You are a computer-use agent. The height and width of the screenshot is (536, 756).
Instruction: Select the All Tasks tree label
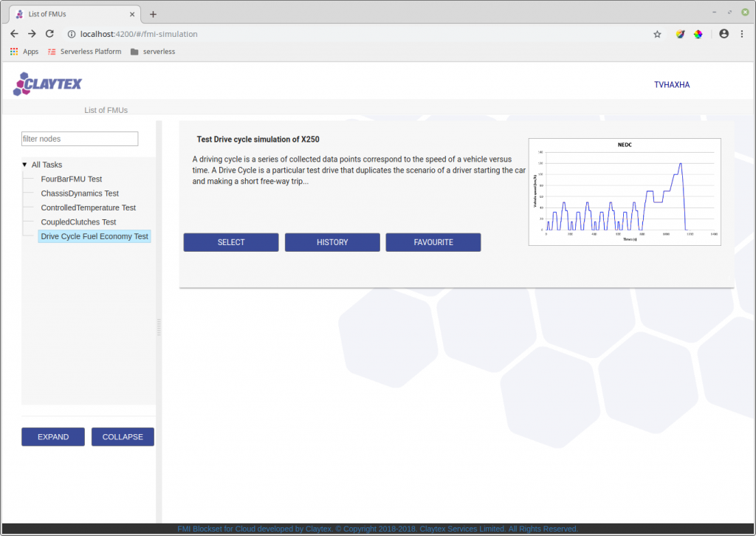(x=47, y=165)
